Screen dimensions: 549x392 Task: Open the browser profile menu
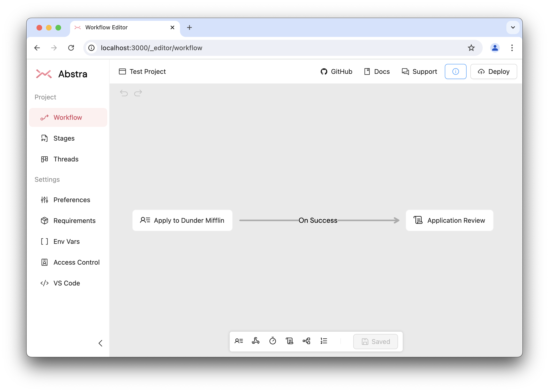click(495, 48)
